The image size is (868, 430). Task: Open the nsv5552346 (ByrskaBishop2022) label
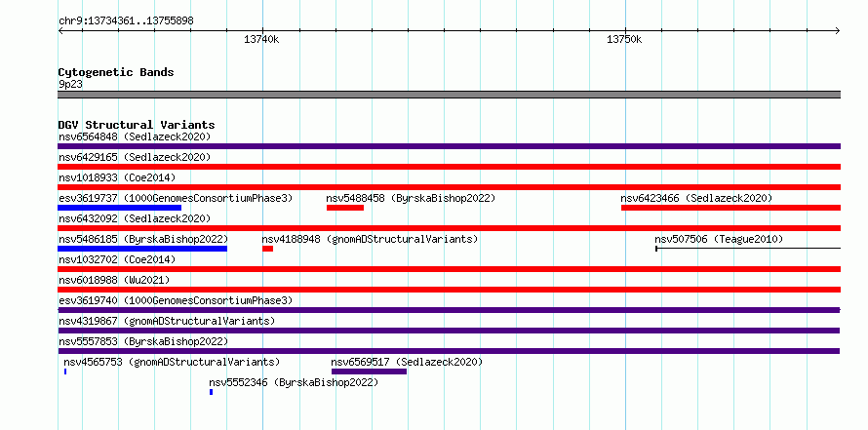294,382
